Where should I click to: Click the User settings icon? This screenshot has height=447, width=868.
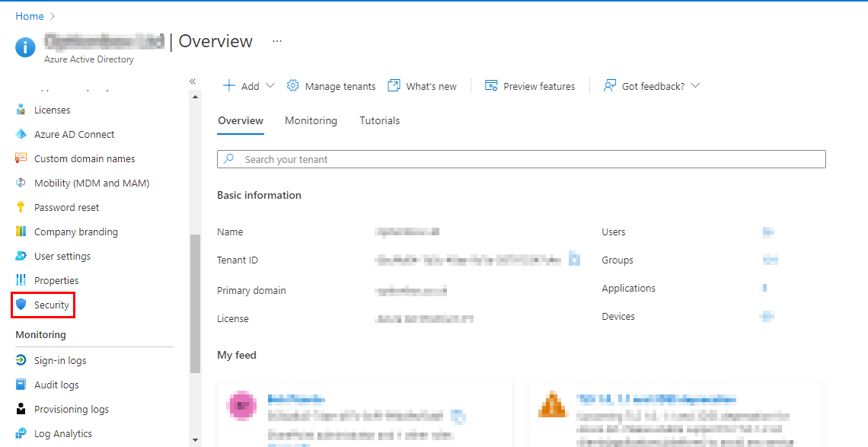21,256
